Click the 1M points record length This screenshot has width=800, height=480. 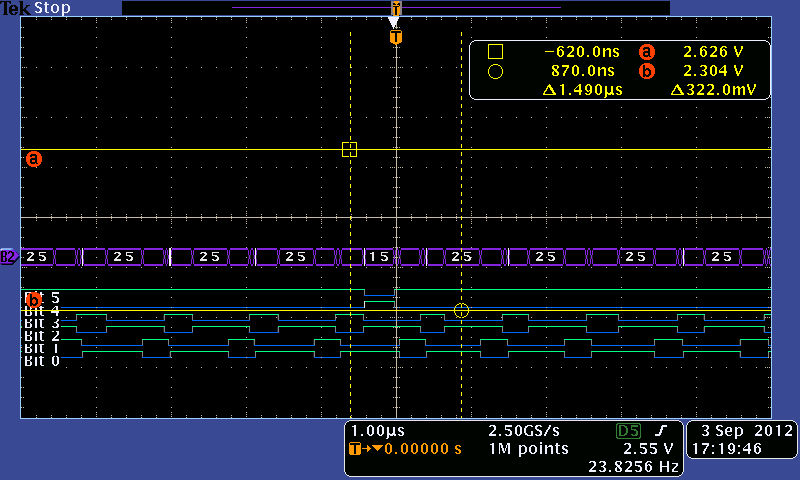(x=529, y=449)
